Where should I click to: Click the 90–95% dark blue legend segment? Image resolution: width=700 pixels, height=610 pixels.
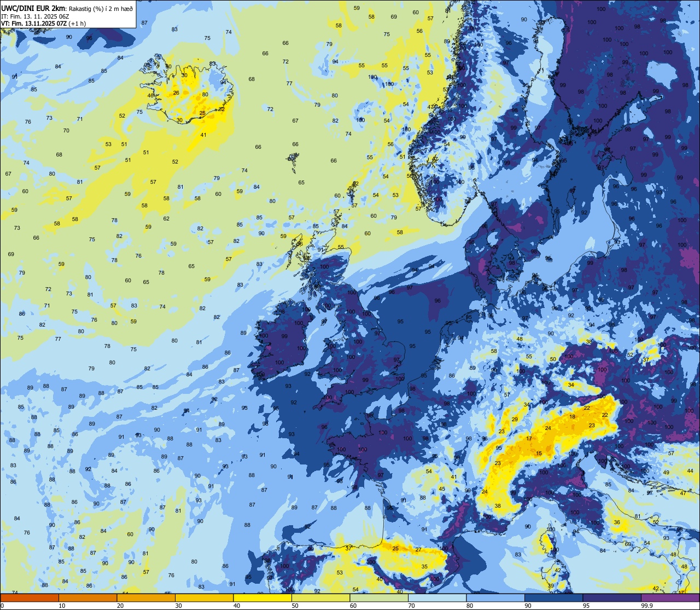pyautogui.click(x=553, y=597)
